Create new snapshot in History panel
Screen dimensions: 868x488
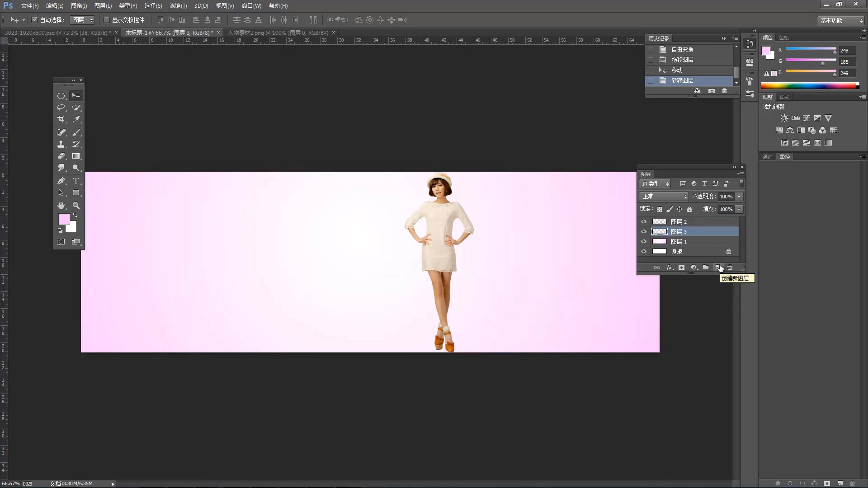click(x=712, y=91)
